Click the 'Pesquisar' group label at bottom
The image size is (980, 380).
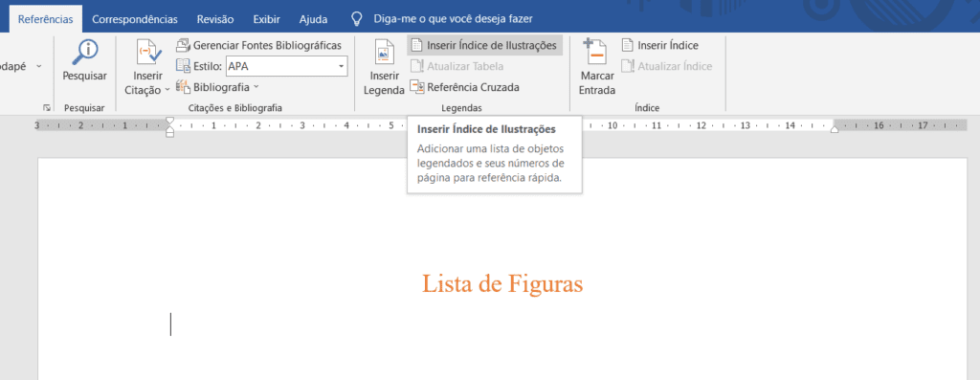[84, 108]
